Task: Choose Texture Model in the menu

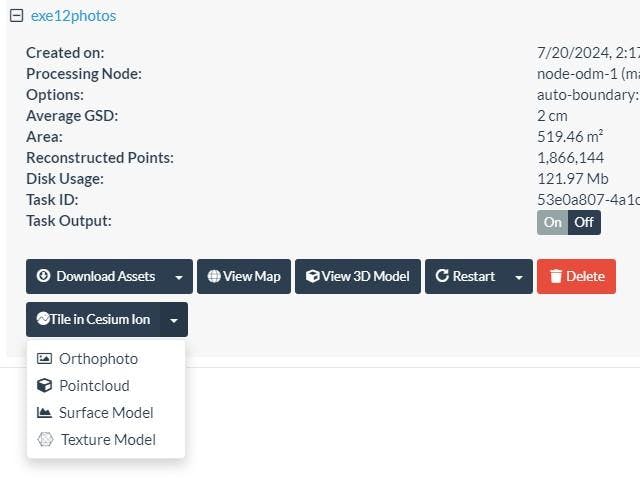Action: tap(108, 439)
